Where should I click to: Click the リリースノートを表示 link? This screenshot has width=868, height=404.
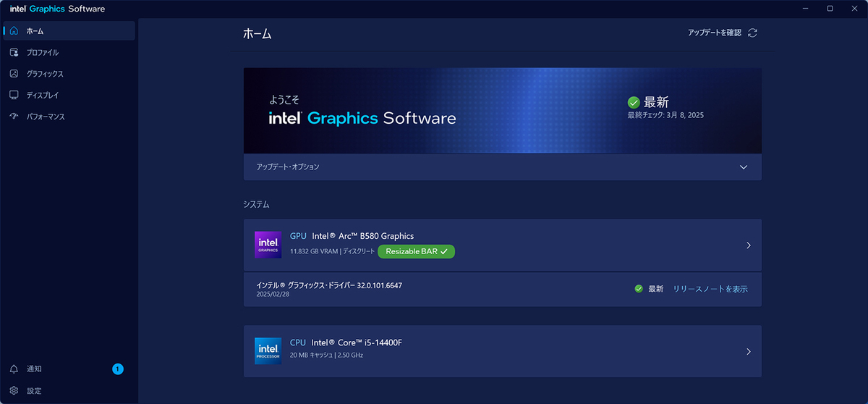pos(710,289)
